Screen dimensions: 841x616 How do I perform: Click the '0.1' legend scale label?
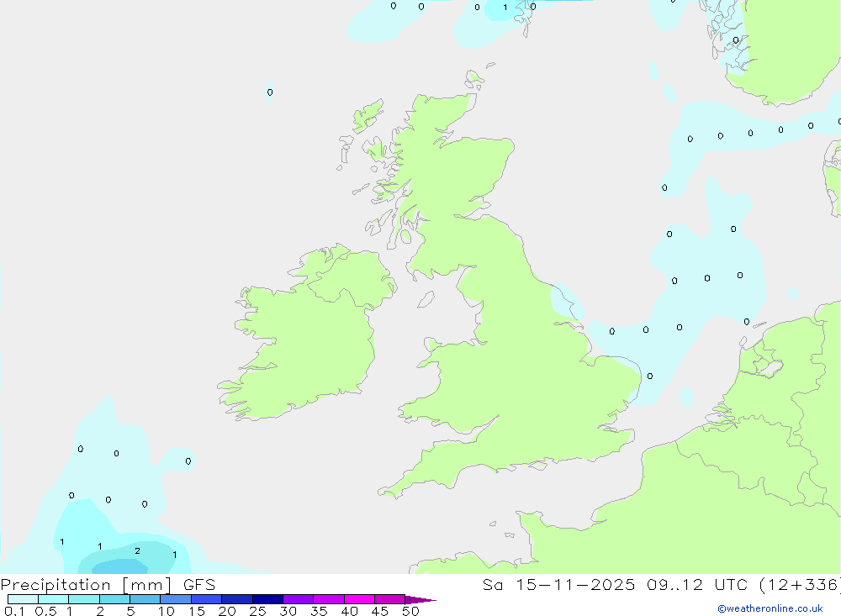click(14, 611)
